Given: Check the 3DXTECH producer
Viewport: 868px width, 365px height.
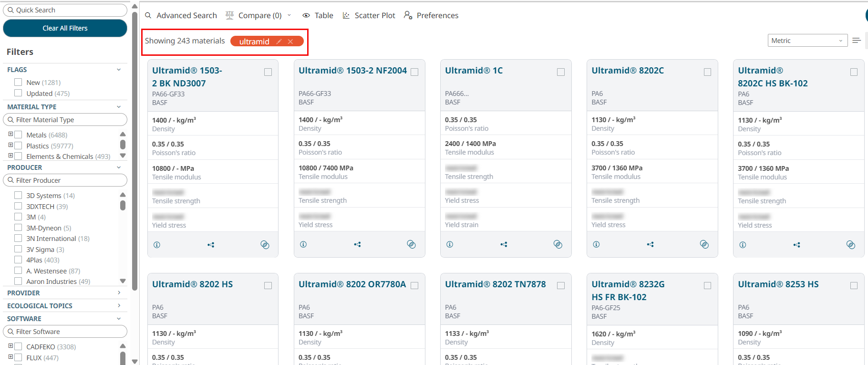Looking at the screenshot, I should click(18, 206).
